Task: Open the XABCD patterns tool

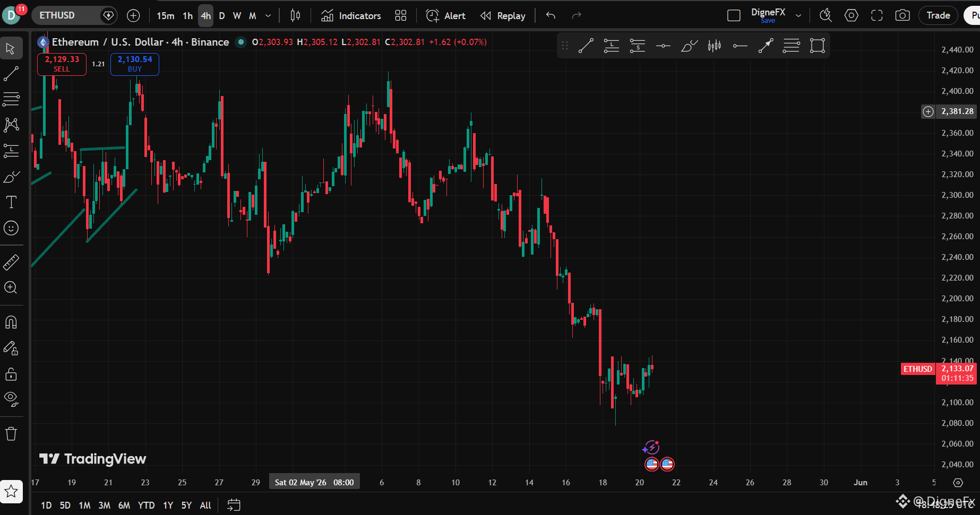Action: (11, 125)
